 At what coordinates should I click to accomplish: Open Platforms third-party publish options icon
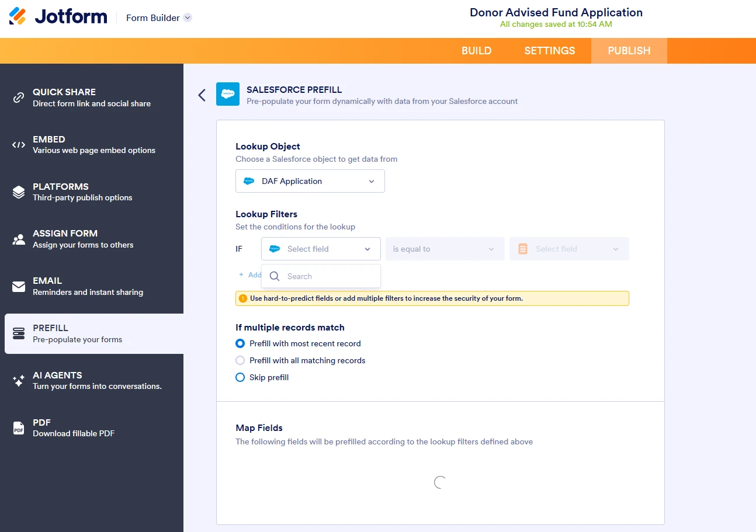pos(18,192)
